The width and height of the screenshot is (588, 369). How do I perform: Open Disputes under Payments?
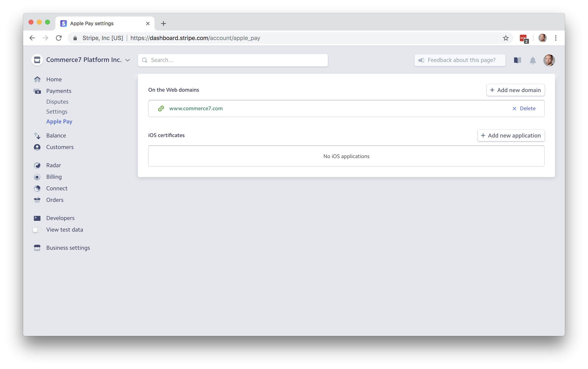click(57, 102)
